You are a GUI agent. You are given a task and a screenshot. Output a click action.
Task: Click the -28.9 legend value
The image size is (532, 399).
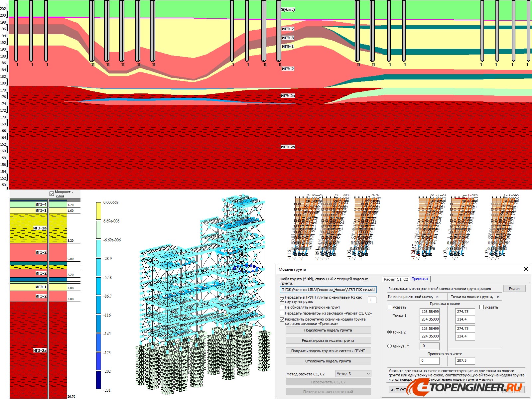point(107,259)
